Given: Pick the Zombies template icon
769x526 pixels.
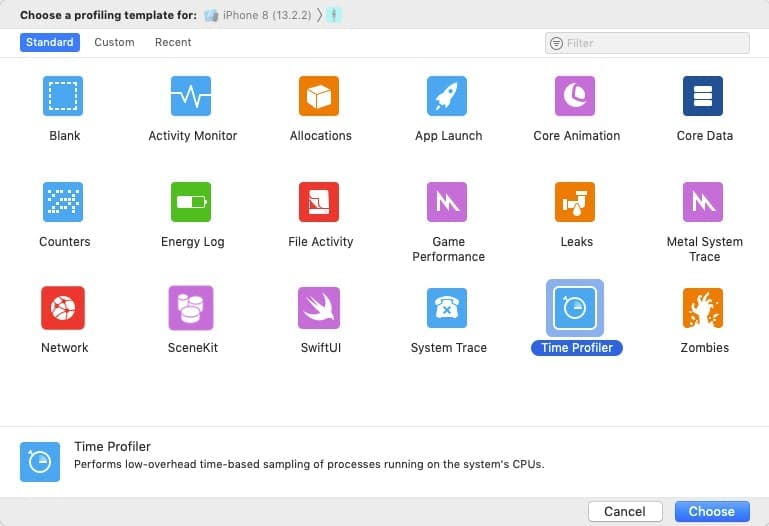Looking at the screenshot, I should tap(703, 307).
